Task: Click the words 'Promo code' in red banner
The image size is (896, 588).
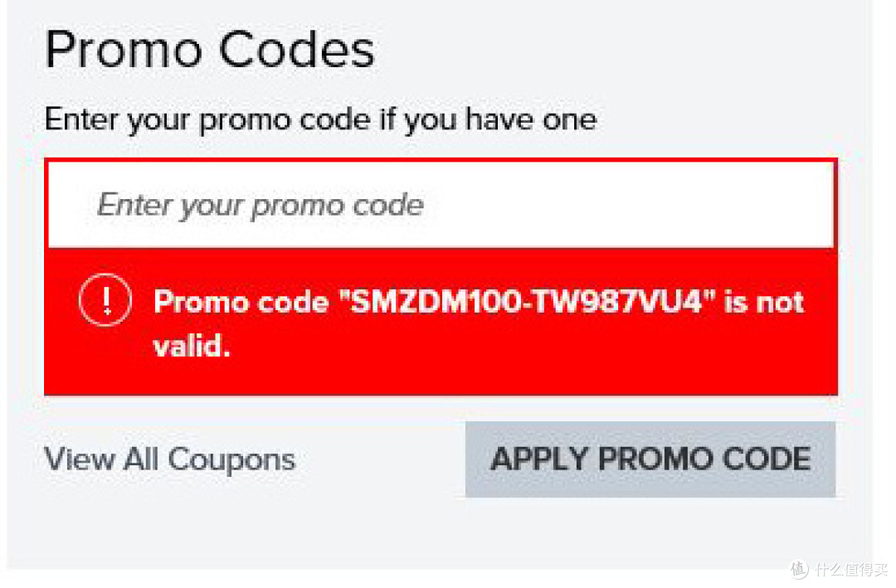Action: 241,302
